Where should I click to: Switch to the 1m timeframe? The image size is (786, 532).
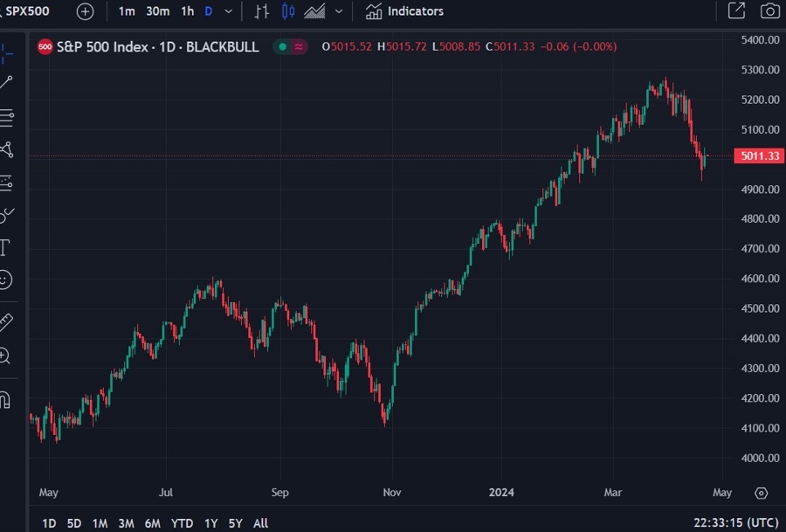click(x=127, y=11)
